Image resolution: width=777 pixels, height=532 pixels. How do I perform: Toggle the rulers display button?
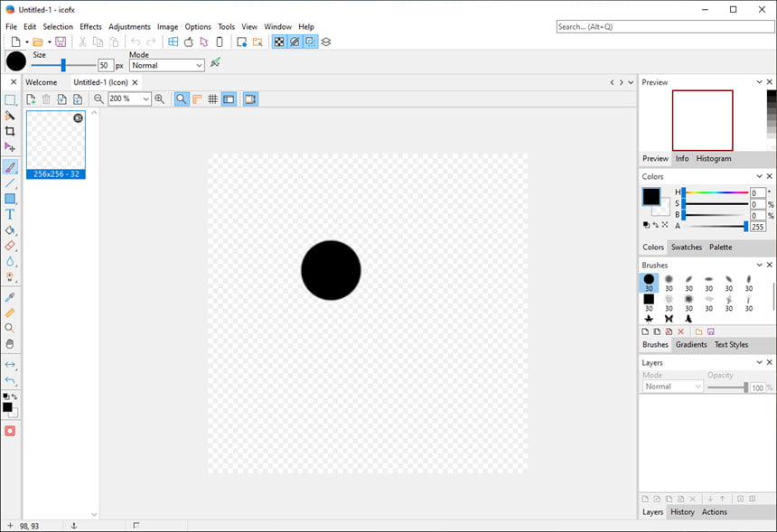click(x=197, y=99)
